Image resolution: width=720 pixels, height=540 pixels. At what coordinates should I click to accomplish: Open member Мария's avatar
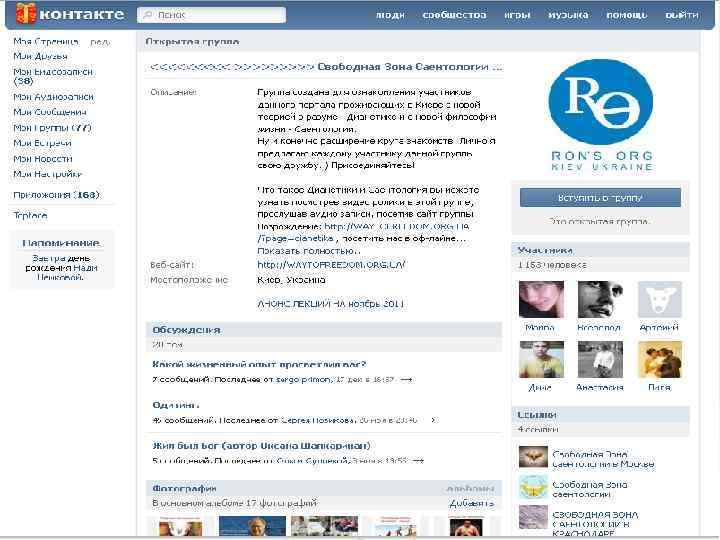[541, 299]
